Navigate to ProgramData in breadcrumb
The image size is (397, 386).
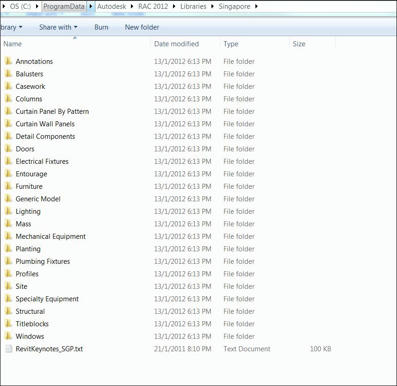point(64,6)
